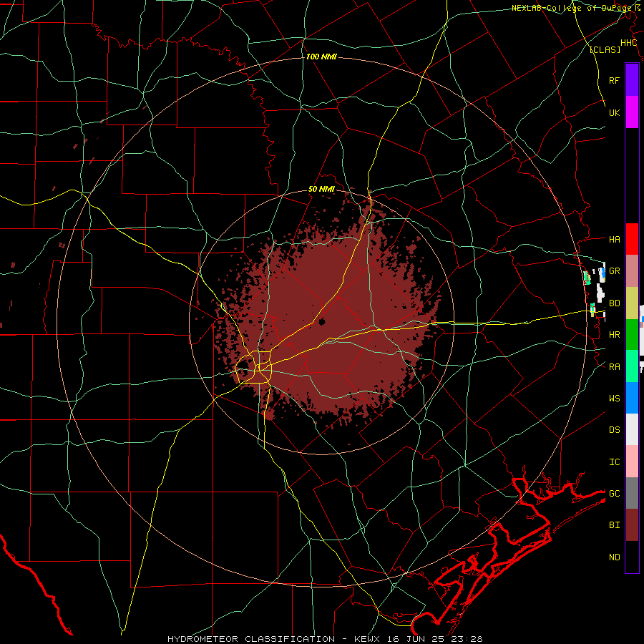Click the HR legend label
Image resolution: width=644 pixels, height=644 pixels.
coord(614,335)
